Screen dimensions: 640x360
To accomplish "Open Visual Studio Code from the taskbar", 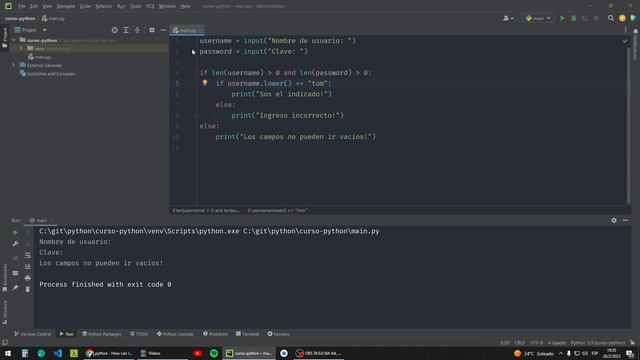I will (x=58, y=353).
